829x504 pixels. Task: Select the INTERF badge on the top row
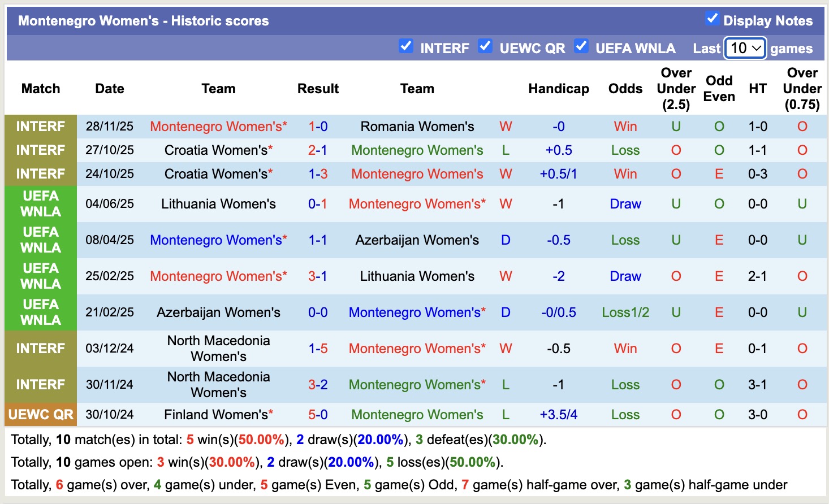pyautogui.click(x=40, y=126)
